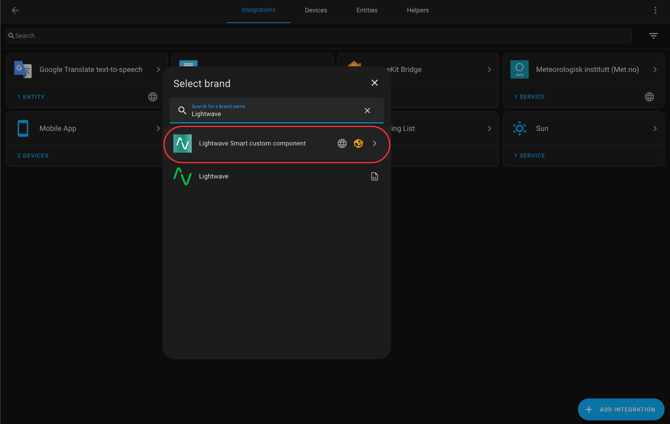This screenshot has width=670, height=424.
Task: Click the YAML file icon on Lightwave row
Action: tap(374, 177)
